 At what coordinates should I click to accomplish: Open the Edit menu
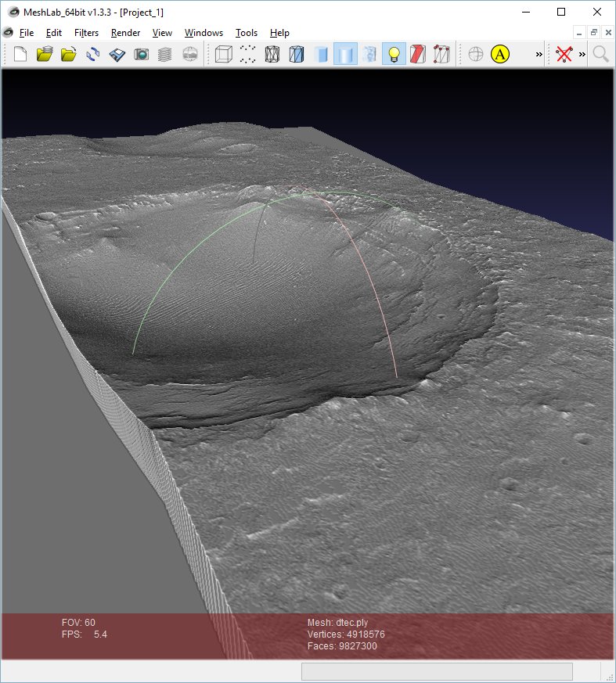[x=53, y=33]
